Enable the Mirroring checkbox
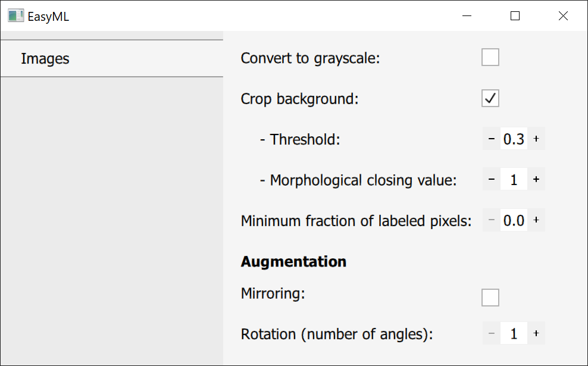Image resolution: width=588 pixels, height=366 pixels. (490, 298)
